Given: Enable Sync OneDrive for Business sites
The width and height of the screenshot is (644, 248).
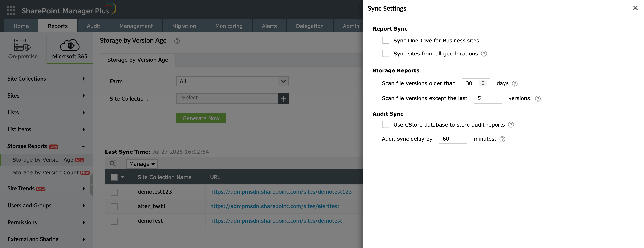Looking at the screenshot, I should pos(386,40).
